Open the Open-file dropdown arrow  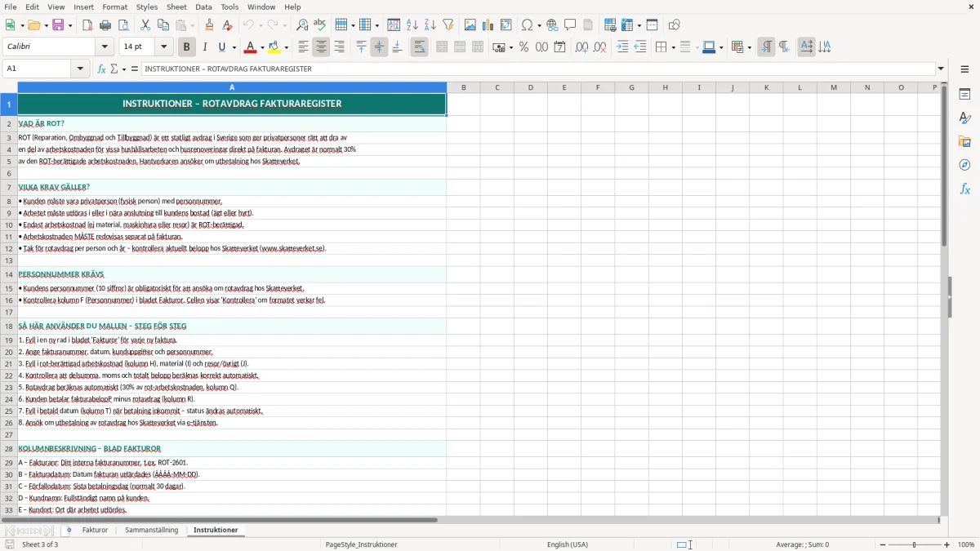[x=45, y=25]
